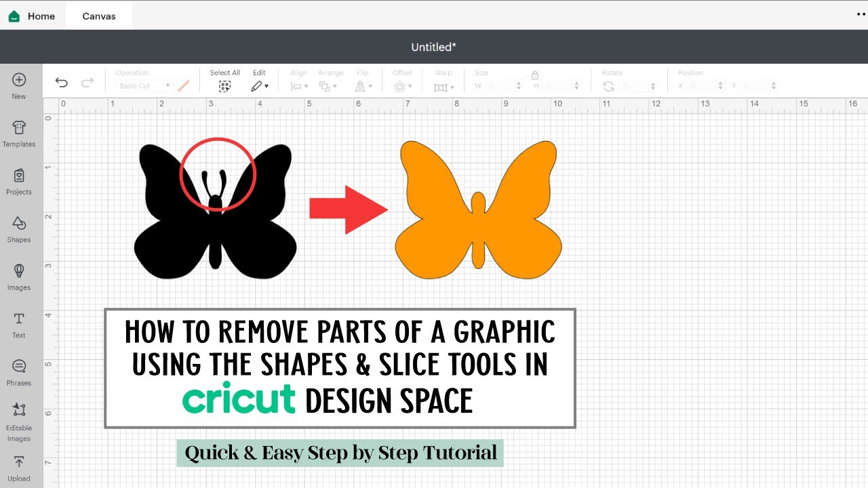Click the Rotate icon
Screen dimensions: 868x488
[x=608, y=86]
